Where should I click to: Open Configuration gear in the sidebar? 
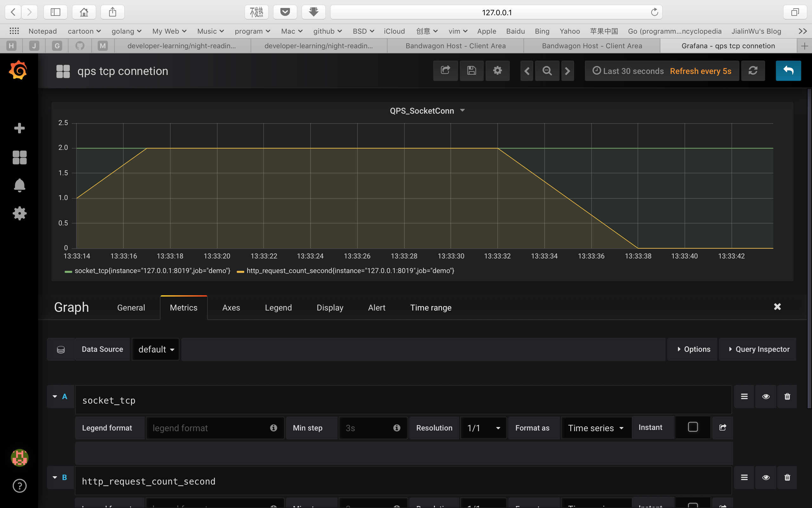click(x=19, y=213)
